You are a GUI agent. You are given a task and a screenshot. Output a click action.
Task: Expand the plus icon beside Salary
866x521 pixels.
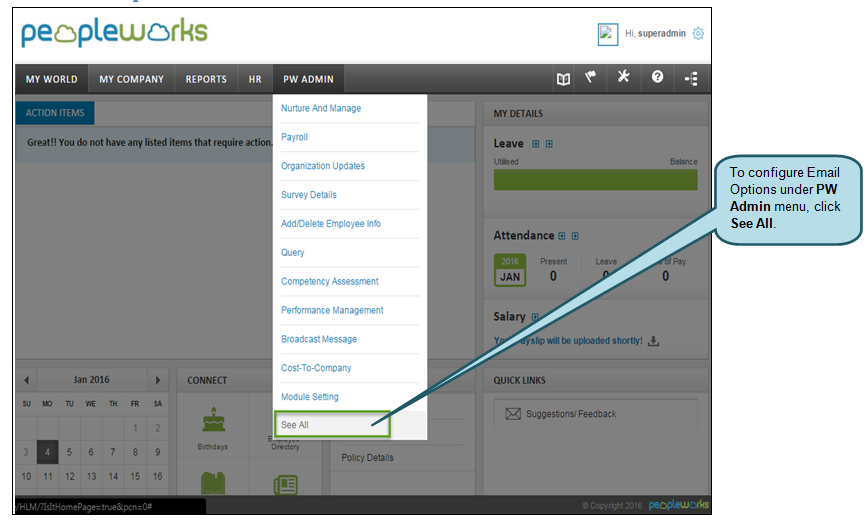click(x=535, y=317)
